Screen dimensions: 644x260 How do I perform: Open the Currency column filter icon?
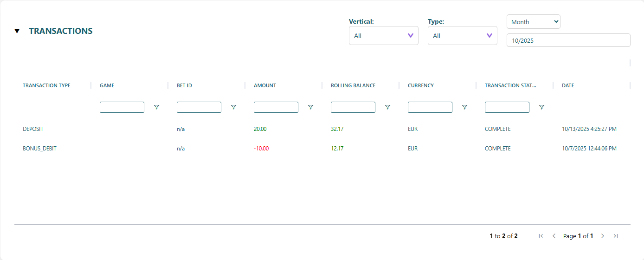[x=464, y=107]
